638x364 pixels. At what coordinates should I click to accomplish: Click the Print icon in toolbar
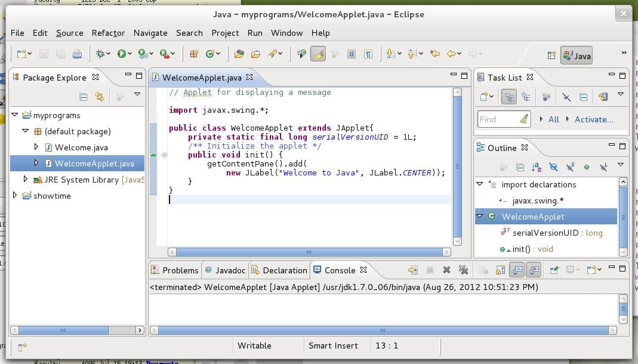[77, 54]
